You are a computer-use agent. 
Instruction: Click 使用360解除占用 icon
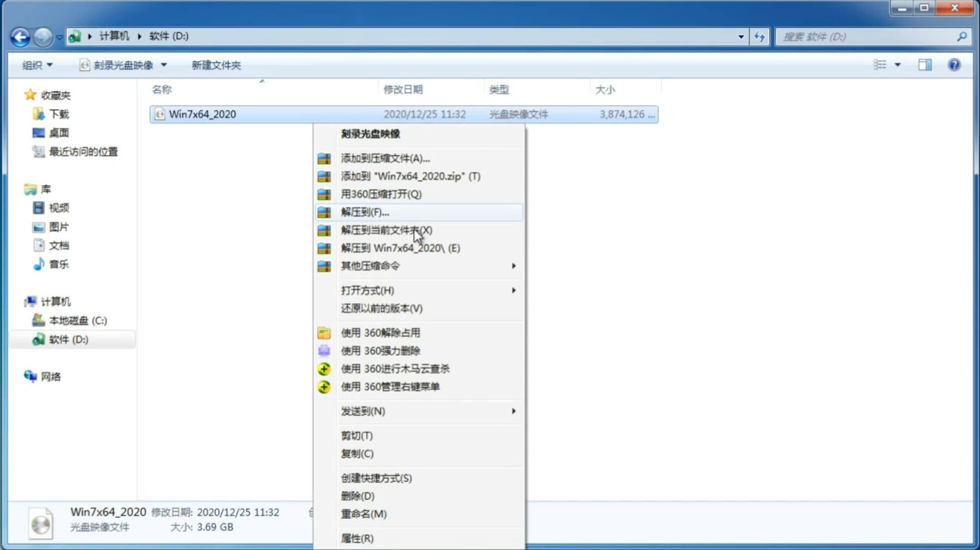click(x=323, y=332)
